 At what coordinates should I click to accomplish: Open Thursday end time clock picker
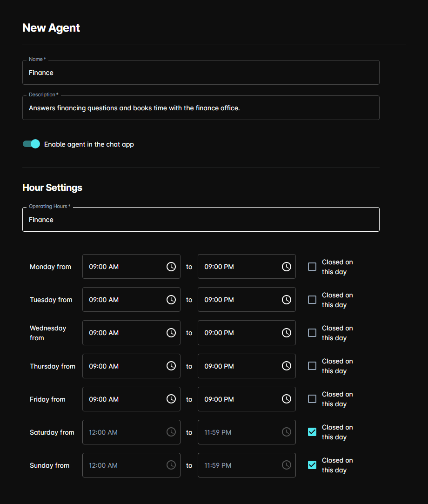tap(286, 366)
